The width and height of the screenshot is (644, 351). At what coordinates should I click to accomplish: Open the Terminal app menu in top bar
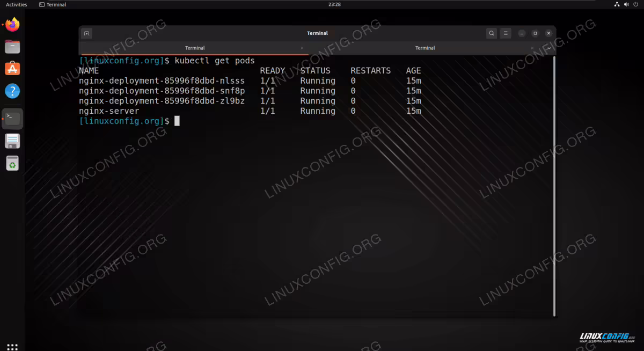[53, 4]
